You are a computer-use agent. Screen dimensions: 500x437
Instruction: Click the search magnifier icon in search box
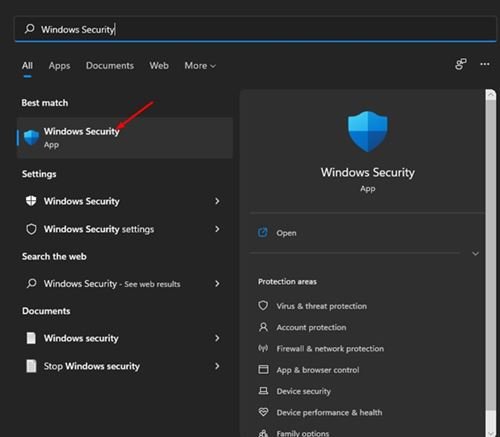coord(29,29)
